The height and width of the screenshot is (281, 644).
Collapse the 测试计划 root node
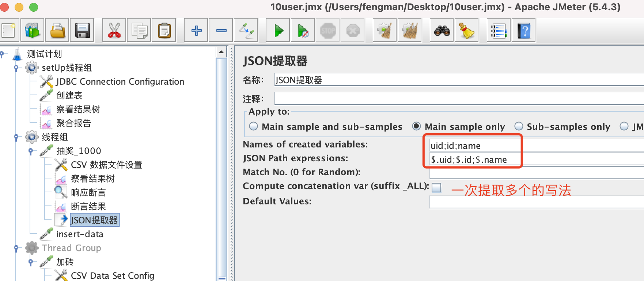tap(2, 54)
